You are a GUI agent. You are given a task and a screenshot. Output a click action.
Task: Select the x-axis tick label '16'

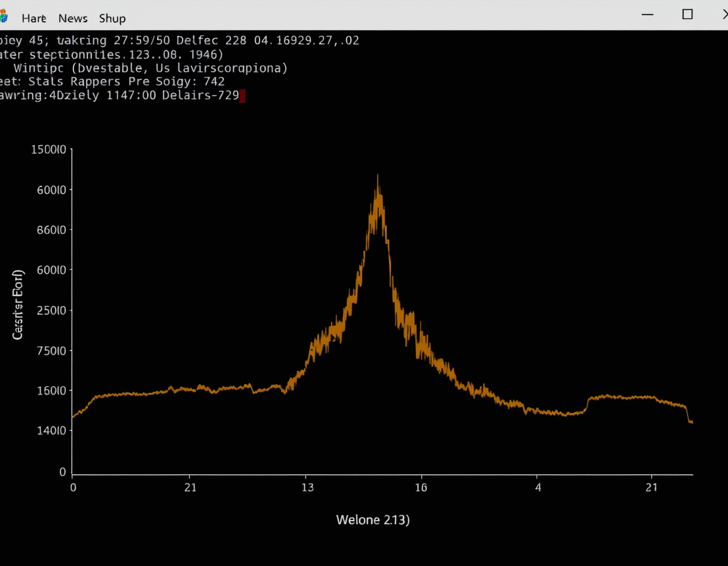tap(421, 488)
